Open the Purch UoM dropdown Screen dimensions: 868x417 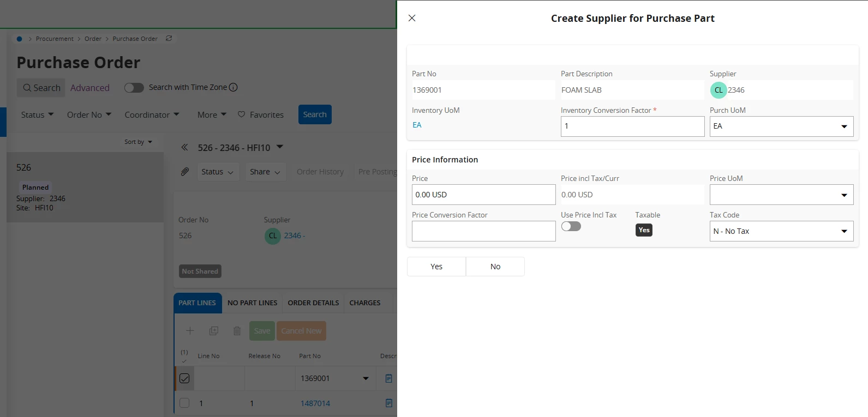click(781, 126)
